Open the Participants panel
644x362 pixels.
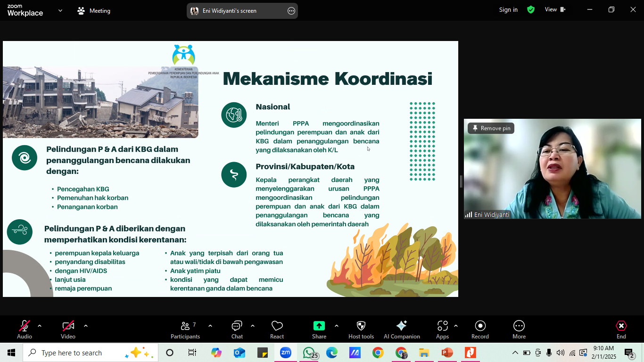pyautogui.click(x=185, y=329)
